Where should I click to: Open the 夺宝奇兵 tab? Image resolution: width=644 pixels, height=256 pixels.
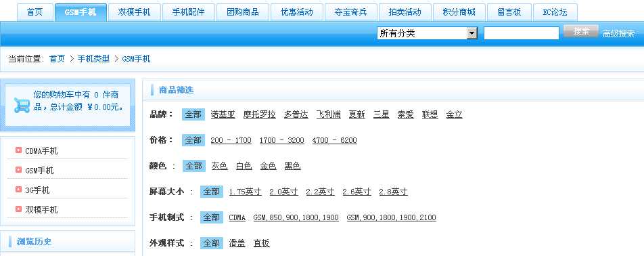pos(350,12)
